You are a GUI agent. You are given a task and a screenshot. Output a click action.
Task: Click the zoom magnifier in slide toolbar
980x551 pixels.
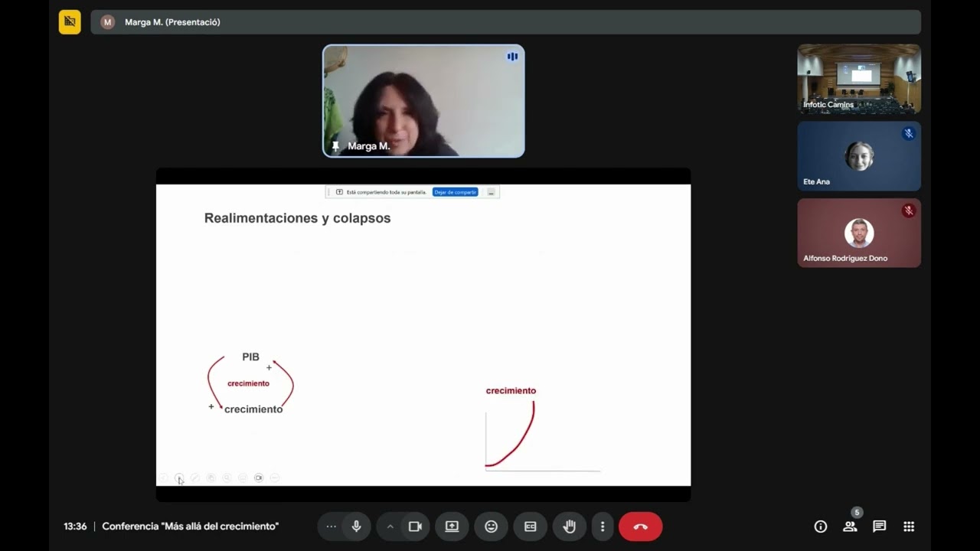pos(227,478)
